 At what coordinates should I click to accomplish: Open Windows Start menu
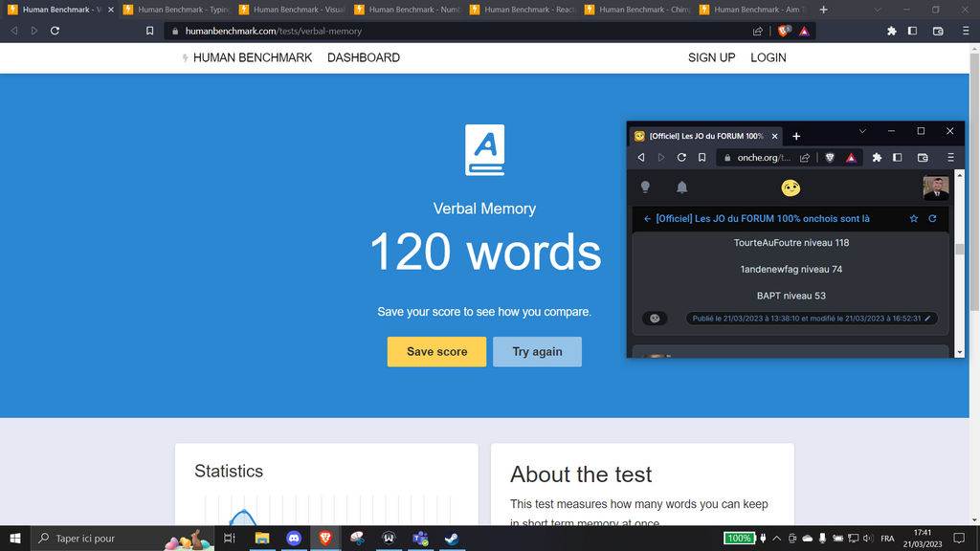point(15,538)
